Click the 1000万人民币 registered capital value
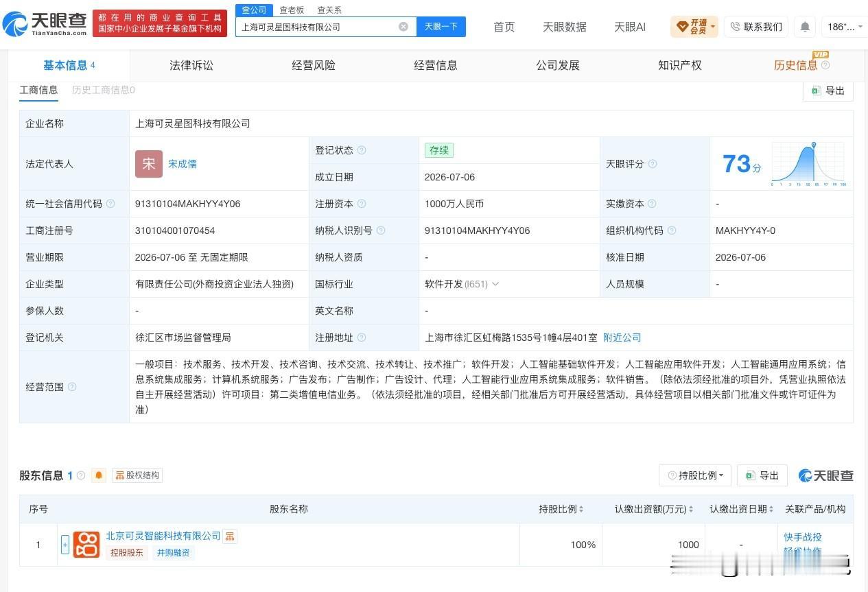Image resolution: width=868 pixels, height=592 pixels. [454, 204]
